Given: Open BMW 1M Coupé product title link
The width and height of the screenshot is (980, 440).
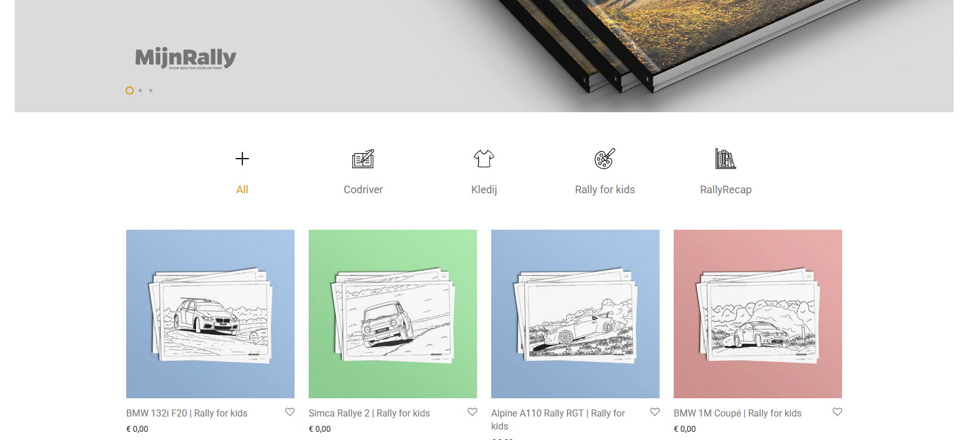Looking at the screenshot, I should pos(738,414).
